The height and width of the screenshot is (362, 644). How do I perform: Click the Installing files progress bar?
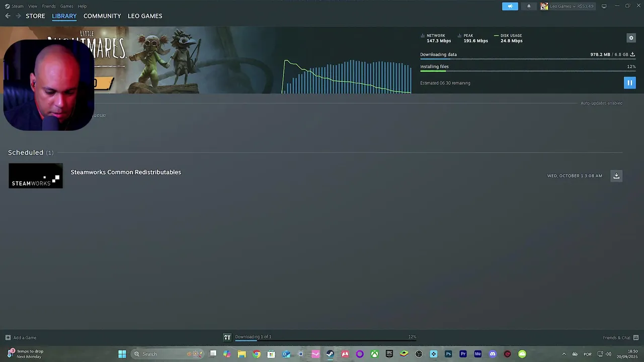(528, 71)
